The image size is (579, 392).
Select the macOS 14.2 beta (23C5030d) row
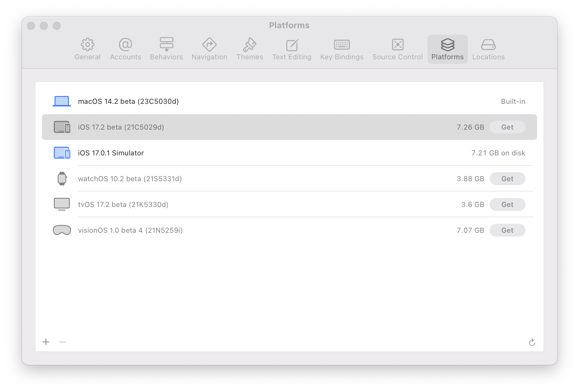pyautogui.click(x=289, y=101)
